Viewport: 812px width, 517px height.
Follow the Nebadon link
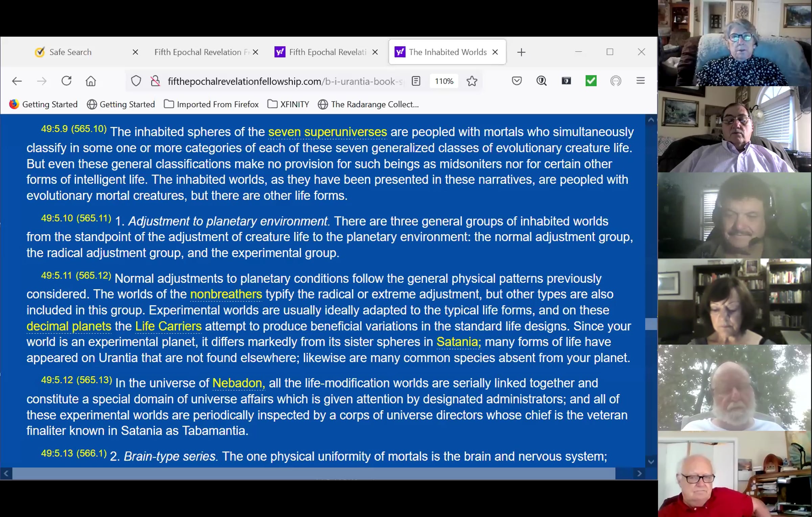(x=239, y=383)
